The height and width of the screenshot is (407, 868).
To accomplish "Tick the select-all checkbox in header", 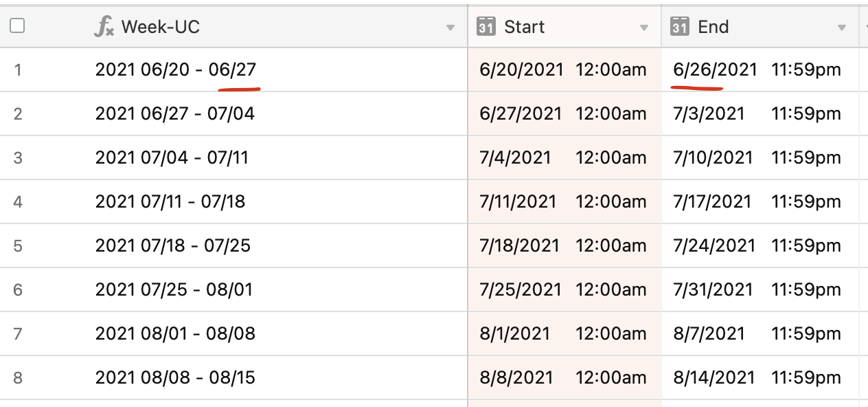I will point(17,26).
